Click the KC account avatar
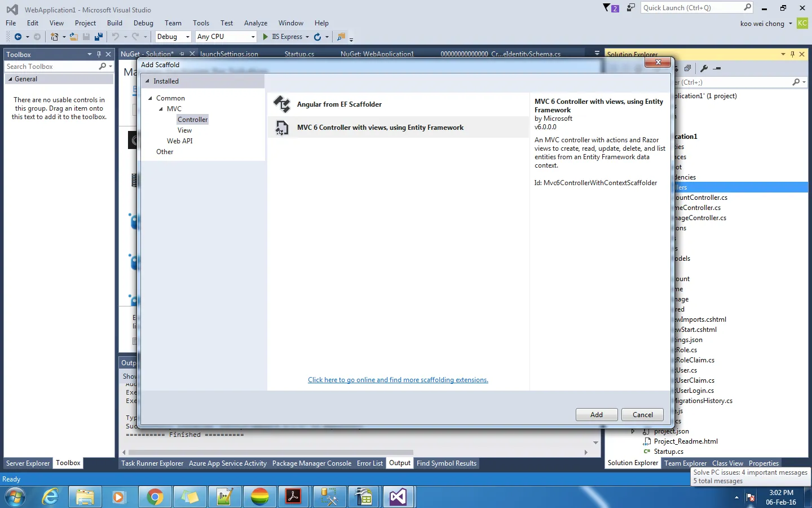 click(x=802, y=23)
